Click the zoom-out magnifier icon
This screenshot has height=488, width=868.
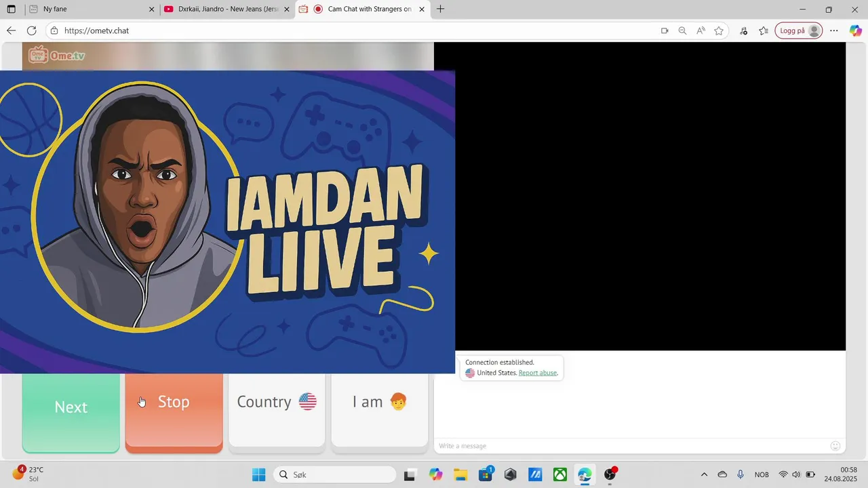(682, 30)
